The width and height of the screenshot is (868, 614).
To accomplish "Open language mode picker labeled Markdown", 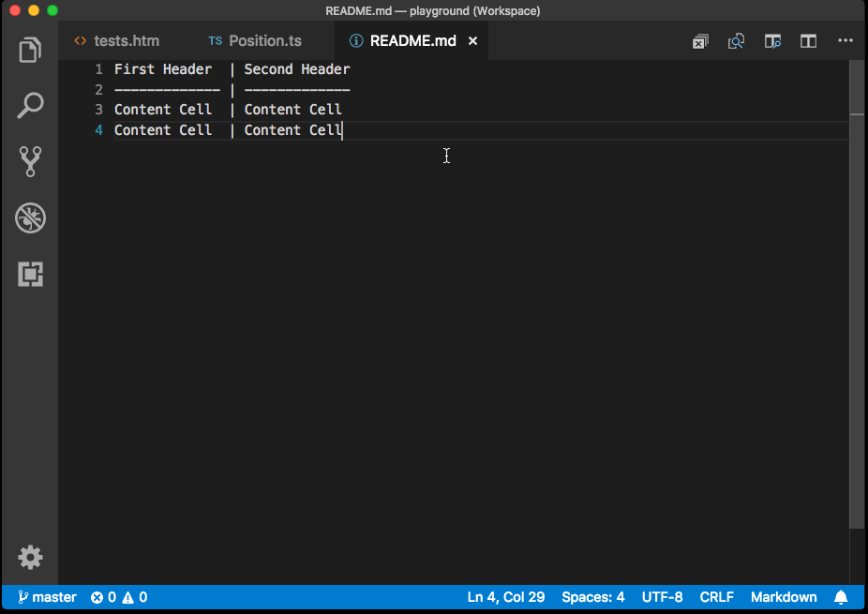I will 784,597.
